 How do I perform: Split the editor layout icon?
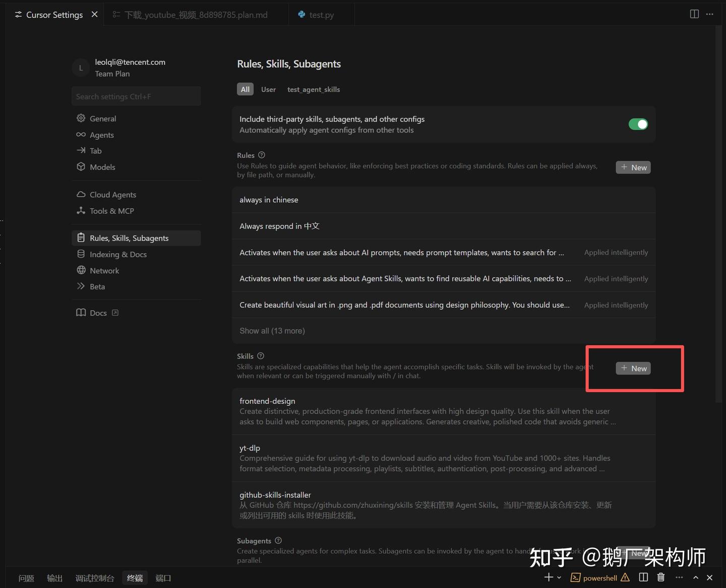[694, 14]
